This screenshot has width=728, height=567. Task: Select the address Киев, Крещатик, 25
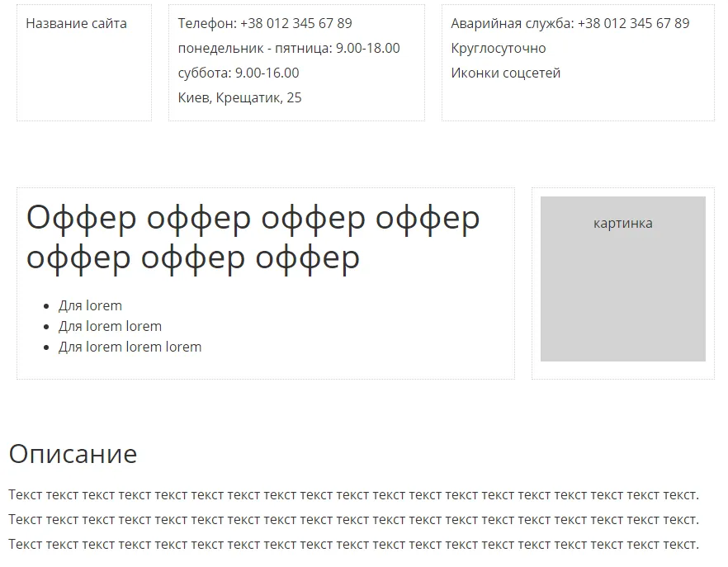239,97
